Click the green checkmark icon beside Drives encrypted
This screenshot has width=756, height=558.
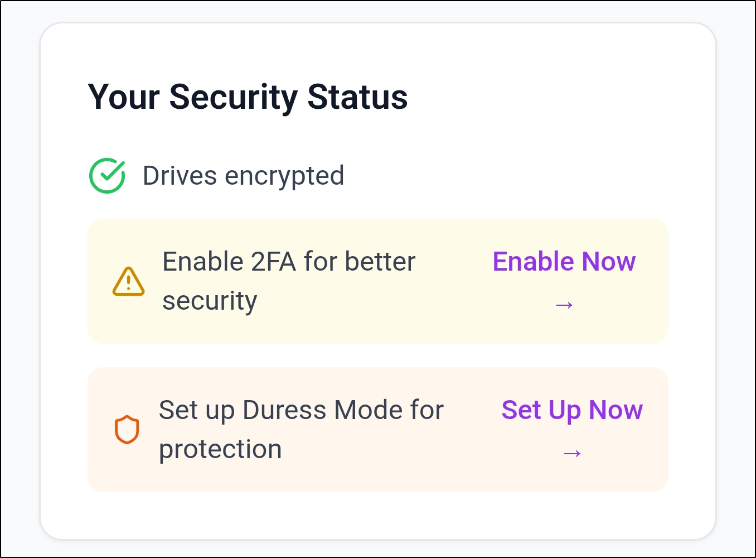[107, 176]
